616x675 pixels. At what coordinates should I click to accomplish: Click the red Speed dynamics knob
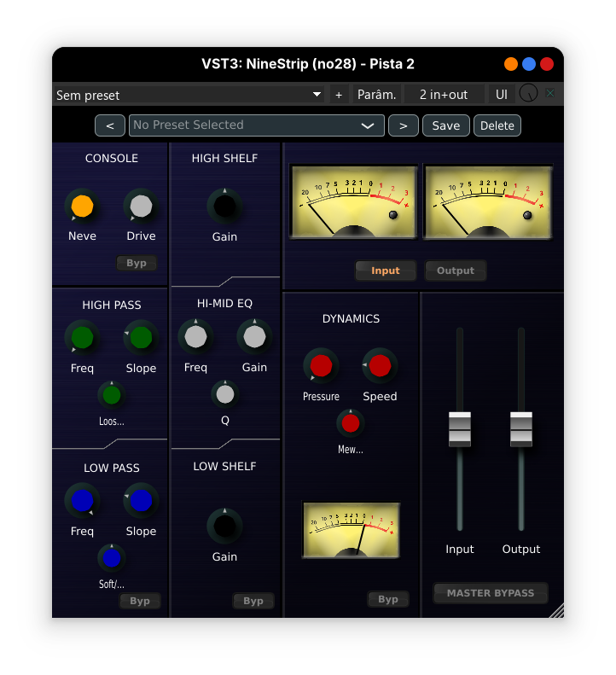click(380, 366)
